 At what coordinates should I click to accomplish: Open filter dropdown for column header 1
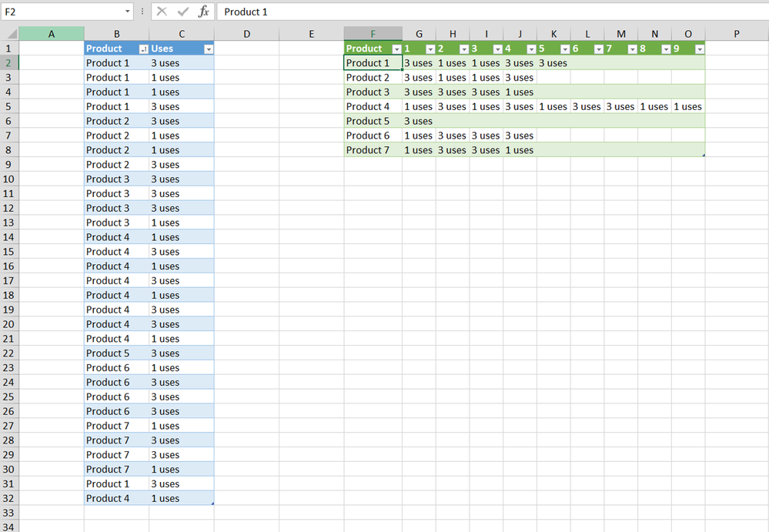click(430, 49)
